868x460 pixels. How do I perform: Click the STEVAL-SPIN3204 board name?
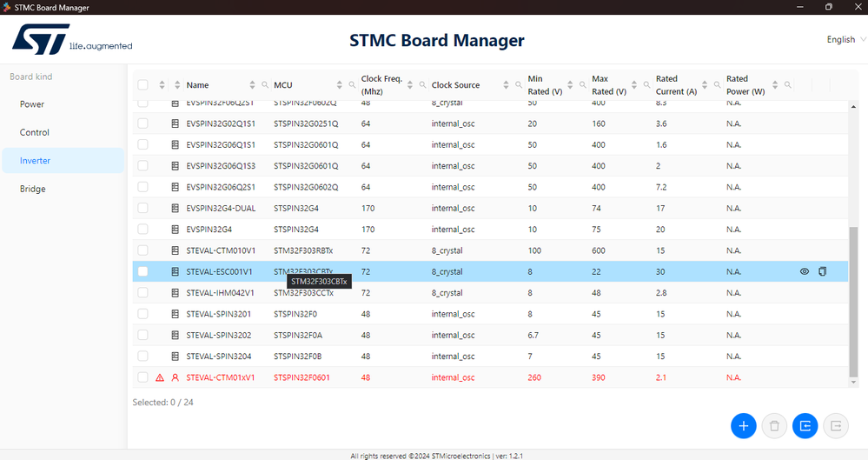219,357
